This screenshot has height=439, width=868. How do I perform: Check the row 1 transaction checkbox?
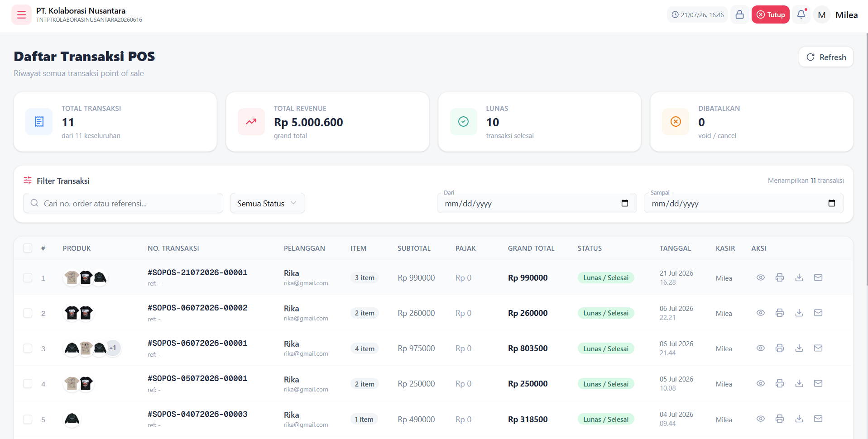point(28,277)
